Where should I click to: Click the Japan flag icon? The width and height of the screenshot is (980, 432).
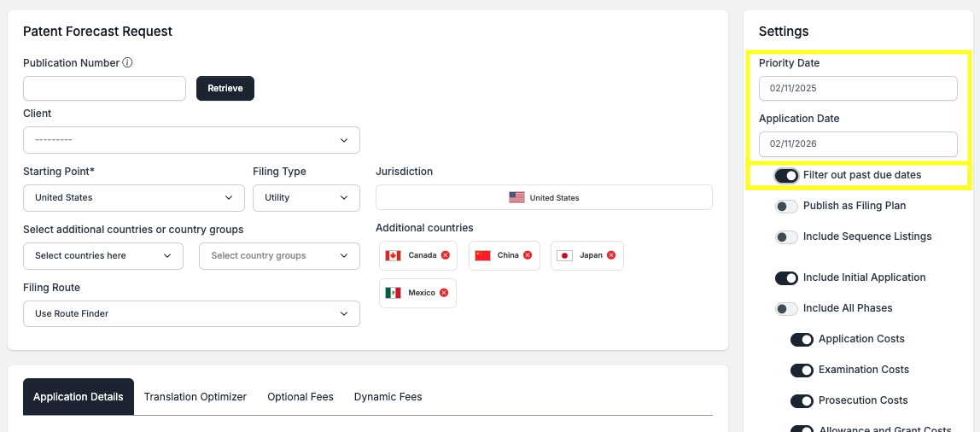(x=564, y=255)
